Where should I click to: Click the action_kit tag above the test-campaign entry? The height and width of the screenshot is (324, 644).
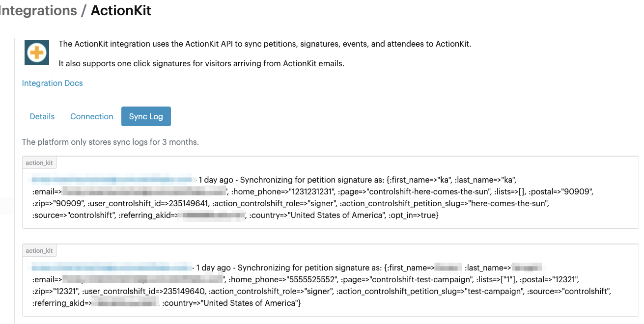tap(39, 250)
